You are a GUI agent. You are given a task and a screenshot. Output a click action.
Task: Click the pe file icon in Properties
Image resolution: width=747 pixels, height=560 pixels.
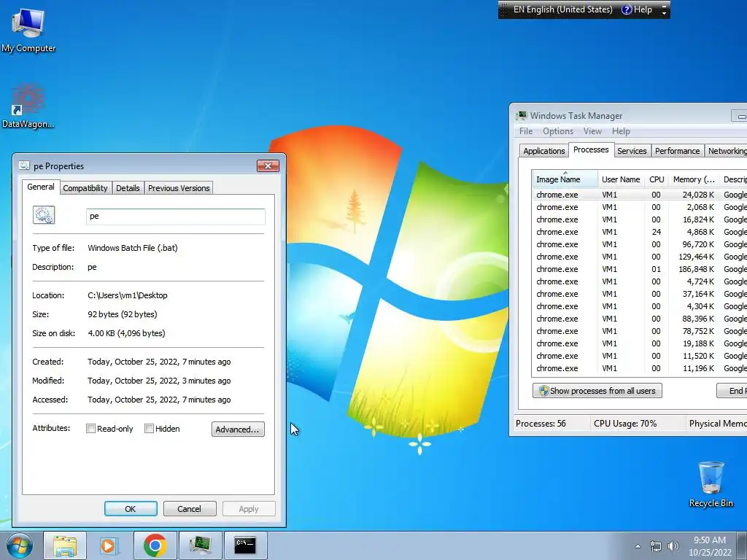point(44,215)
